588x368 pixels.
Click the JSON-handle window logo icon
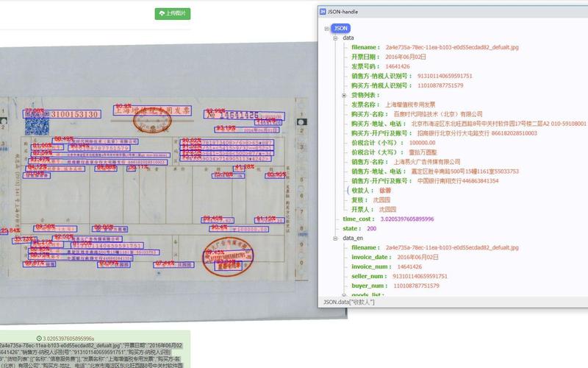(323, 12)
